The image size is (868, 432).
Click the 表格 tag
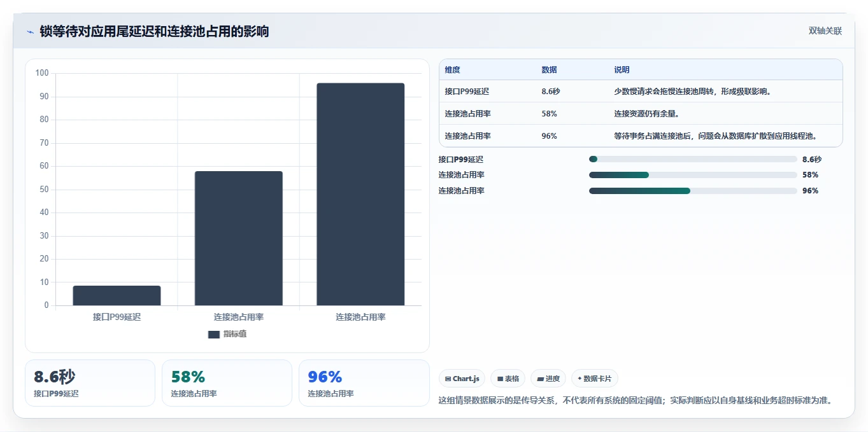pyautogui.click(x=508, y=379)
